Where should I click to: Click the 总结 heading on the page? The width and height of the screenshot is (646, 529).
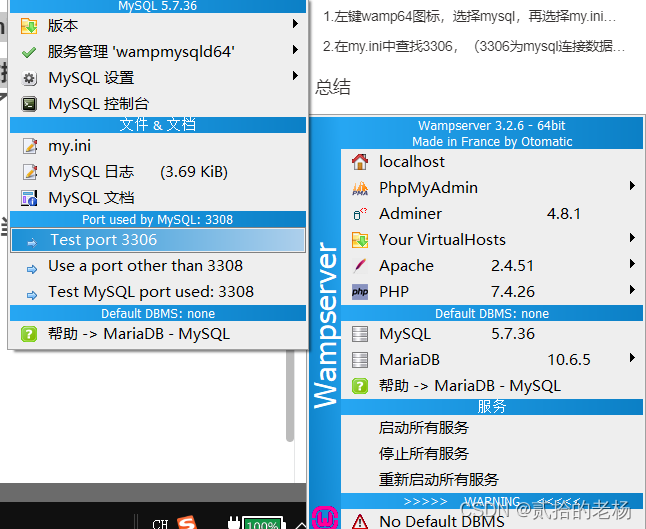333,87
